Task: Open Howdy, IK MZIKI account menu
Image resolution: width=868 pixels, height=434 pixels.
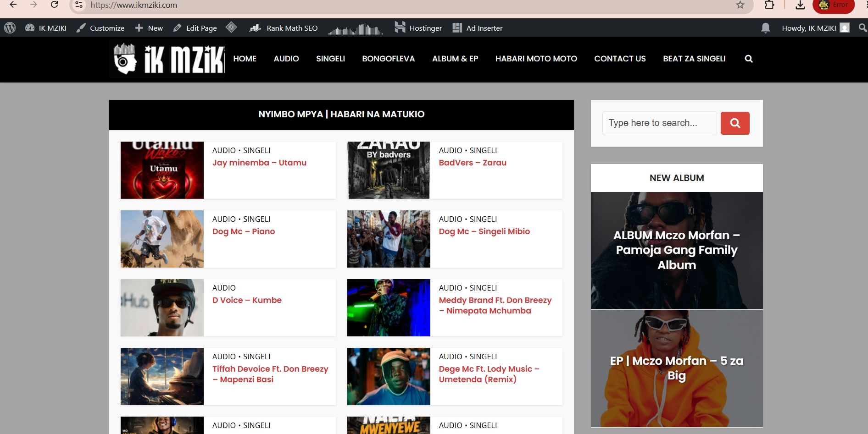Action: (815, 28)
